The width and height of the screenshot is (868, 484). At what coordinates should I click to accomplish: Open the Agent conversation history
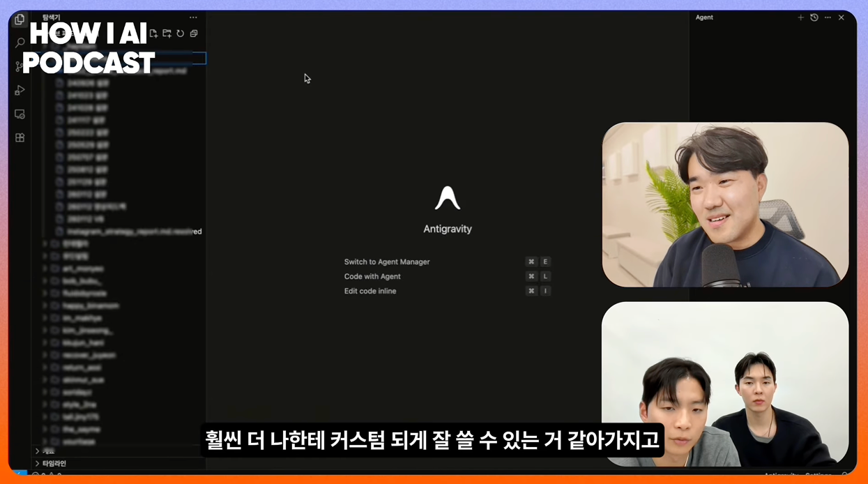[x=814, y=17]
